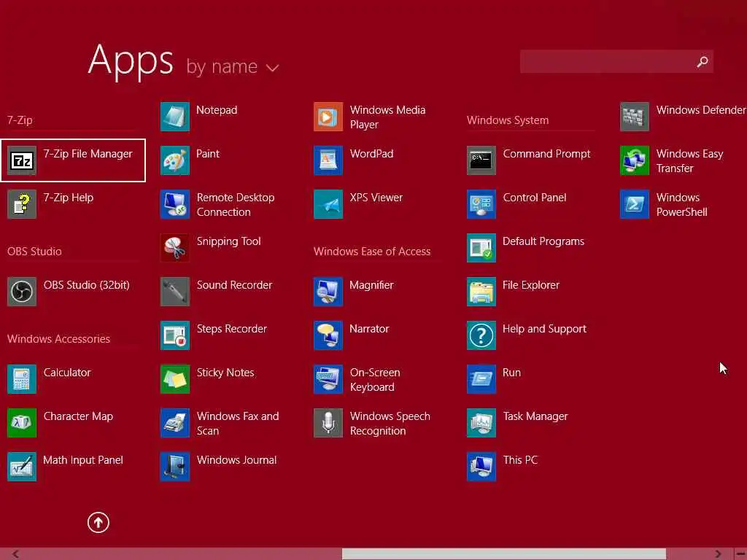
Task: Launch the Calculator app icon
Action: click(x=22, y=379)
